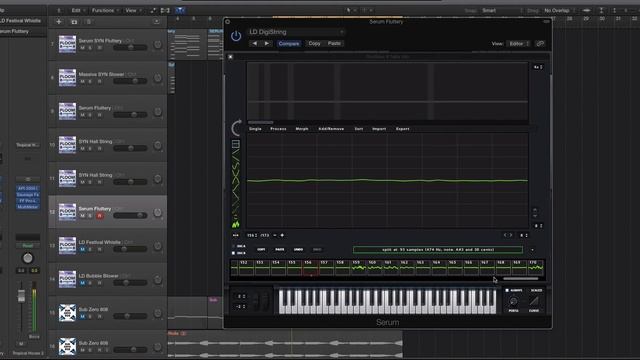Open the LD DigiString preset dropdown
The height and width of the screenshot is (360, 640).
coord(297,32)
